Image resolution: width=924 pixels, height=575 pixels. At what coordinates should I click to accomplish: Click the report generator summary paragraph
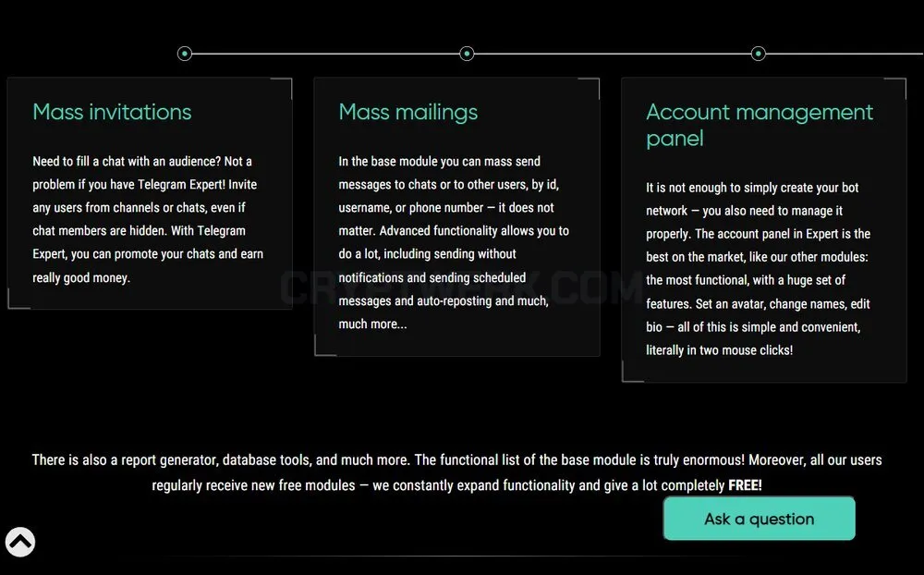tap(456, 472)
